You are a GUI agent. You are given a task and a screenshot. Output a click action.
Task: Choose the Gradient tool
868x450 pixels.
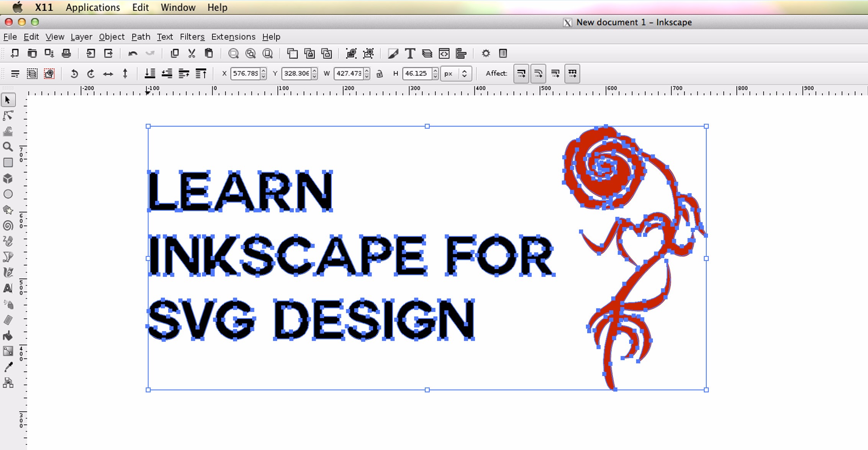click(x=8, y=351)
